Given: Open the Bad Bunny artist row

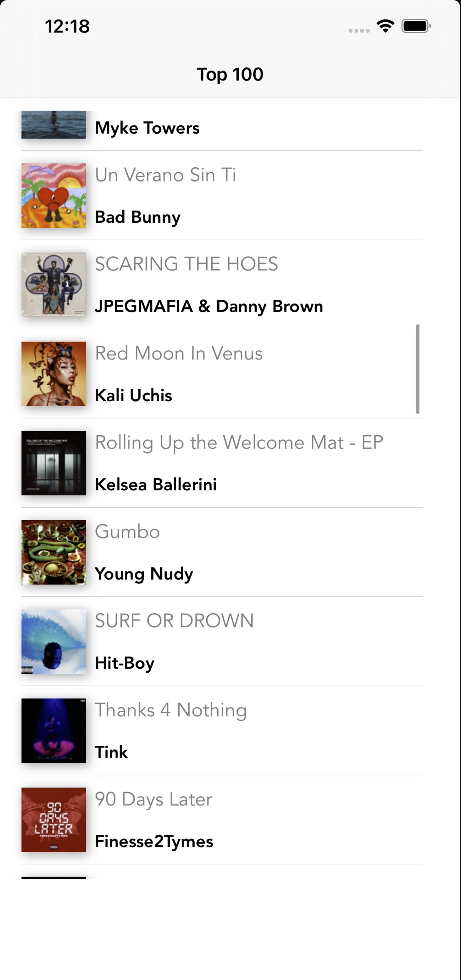Looking at the screenshot, I should click(x=138, y=217).
